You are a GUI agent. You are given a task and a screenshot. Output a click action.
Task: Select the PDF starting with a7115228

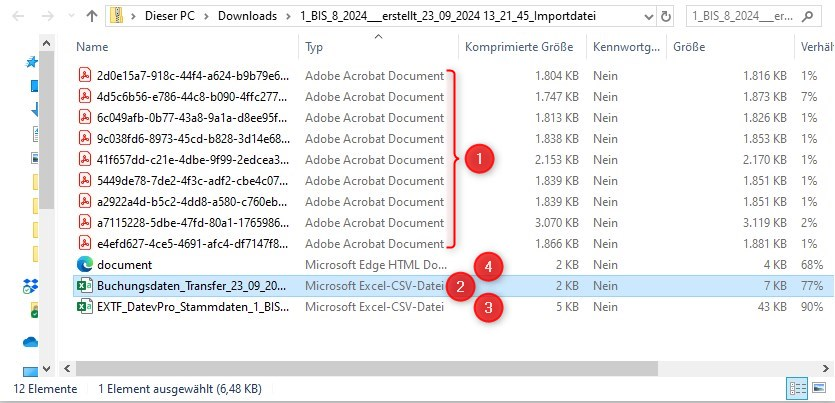[192, 223]
